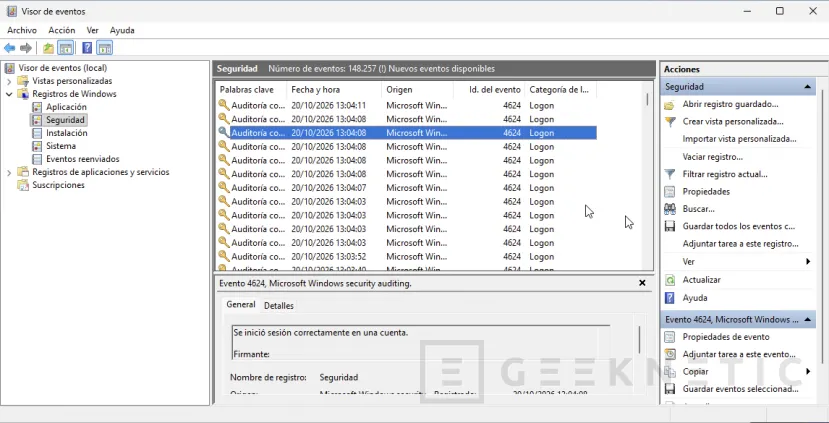Click the 'Se inició sesión correctamente' description text
Viewport: 829px width, 423px height.
coord(320,333)
